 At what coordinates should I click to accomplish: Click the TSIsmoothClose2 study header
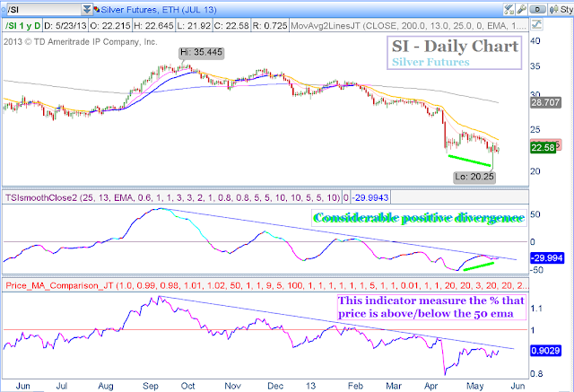click(172, 197)
